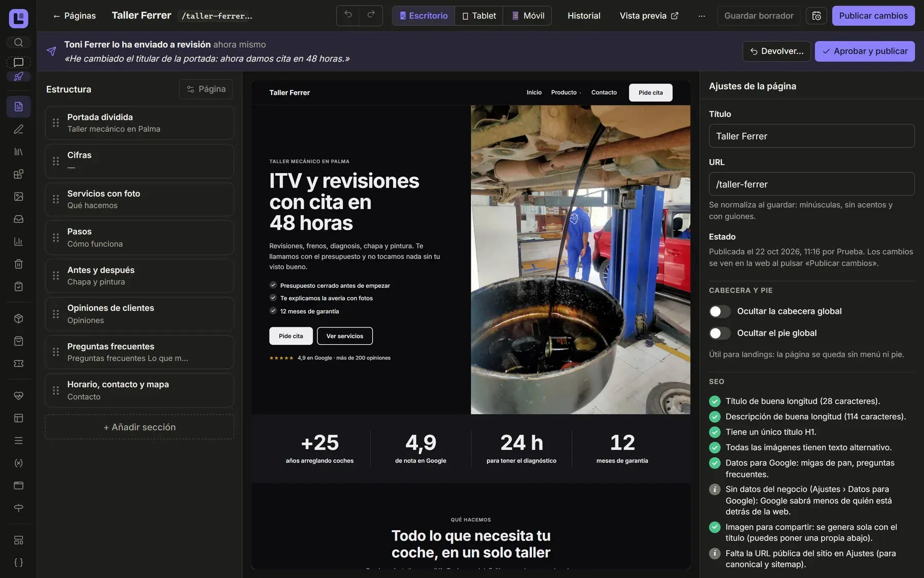Open the blocks components icon

click(x=18, y=174)
